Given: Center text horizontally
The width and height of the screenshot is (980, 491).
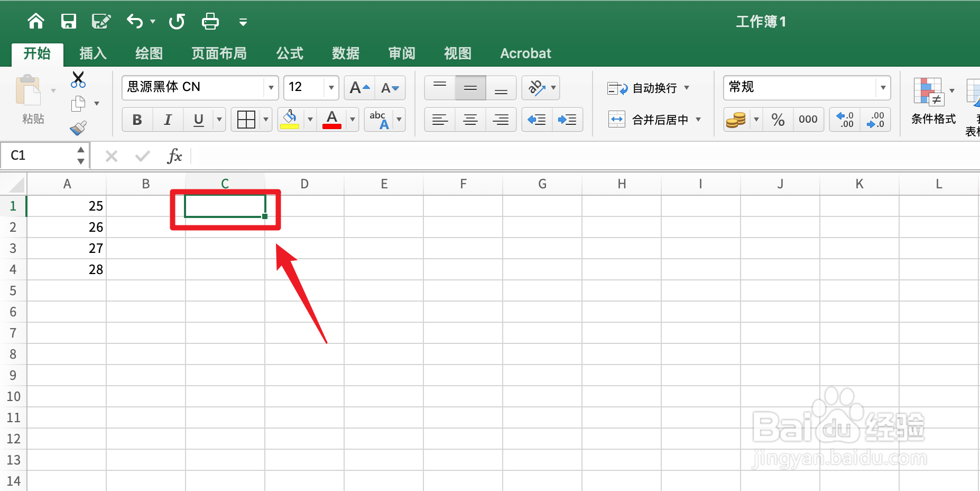Looking at the screenshot, I should coord(470,120).
